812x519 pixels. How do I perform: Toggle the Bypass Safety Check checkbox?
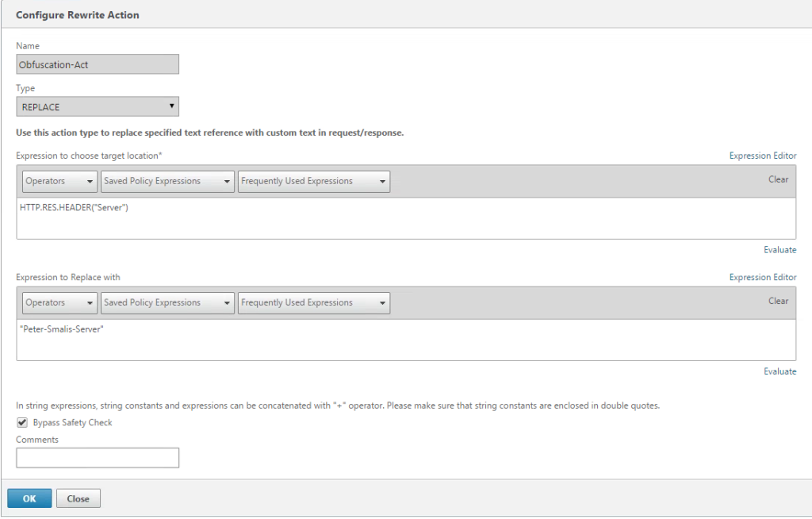tap(22, 422)
